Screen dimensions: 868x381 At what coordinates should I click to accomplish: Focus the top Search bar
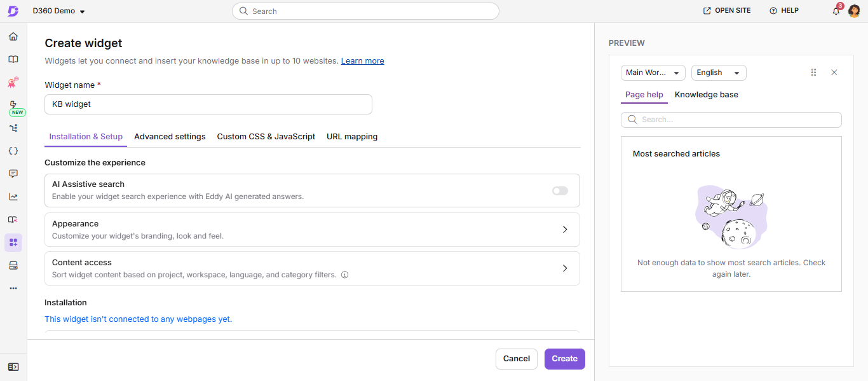(x=365, y=11)
